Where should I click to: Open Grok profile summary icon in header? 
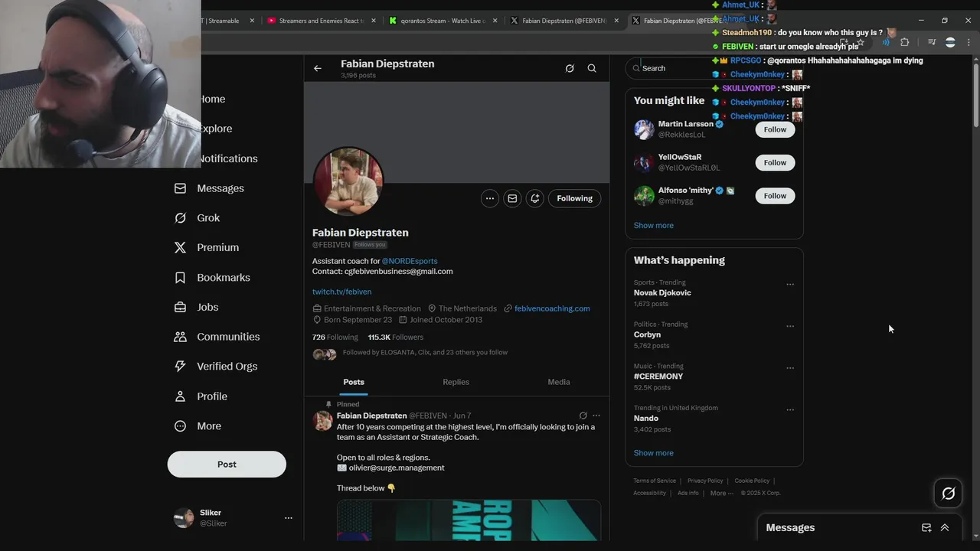[x=570, y=68]
